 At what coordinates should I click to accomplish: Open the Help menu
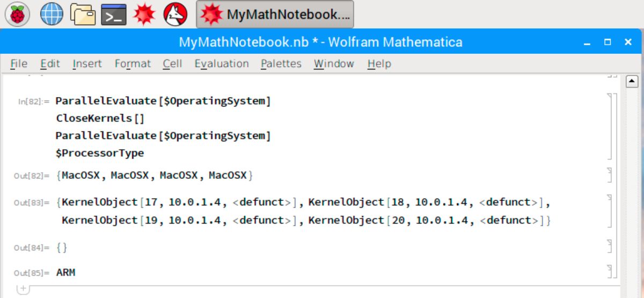point(379,63)
